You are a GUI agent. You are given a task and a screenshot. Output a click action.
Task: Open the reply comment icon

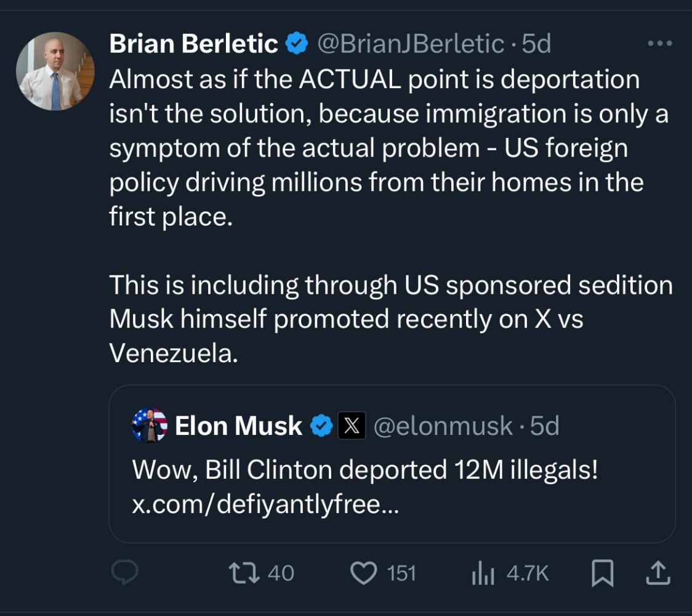[x=125, y=573]
